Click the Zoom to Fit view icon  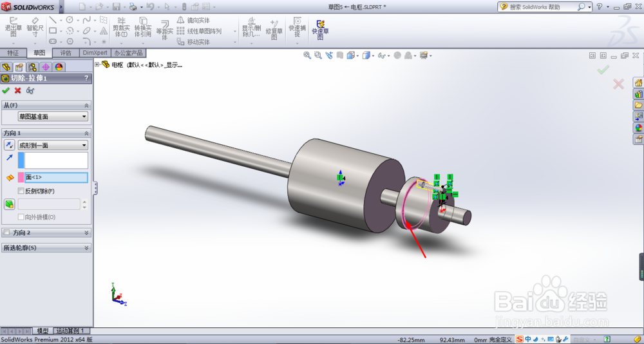tap(307, 55)
